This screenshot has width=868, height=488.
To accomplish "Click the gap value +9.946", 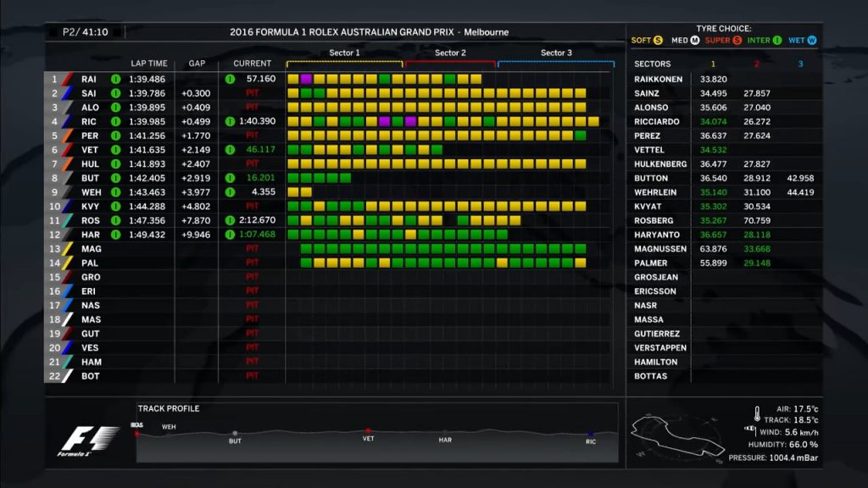I will pos(196,235).
